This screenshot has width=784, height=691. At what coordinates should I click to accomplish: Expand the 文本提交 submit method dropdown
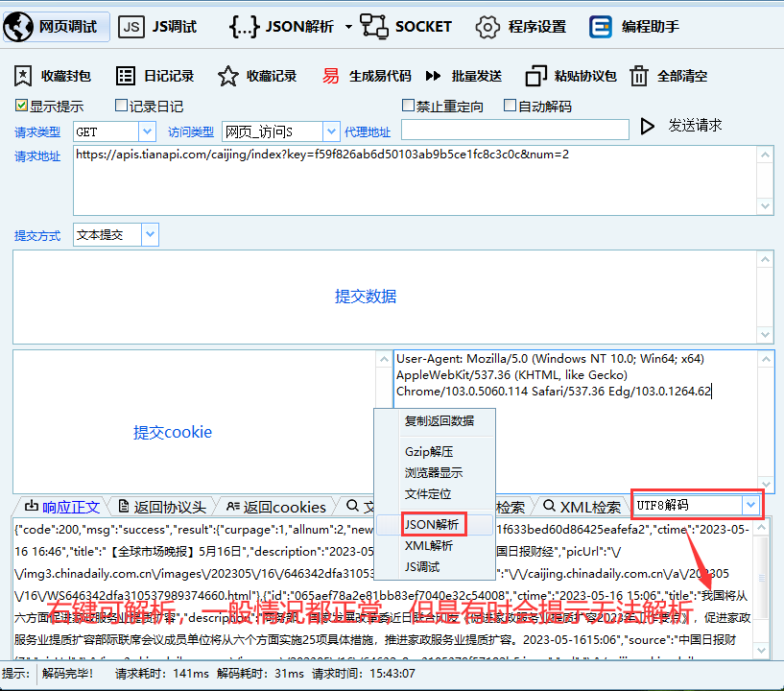(x=150, y=235)
